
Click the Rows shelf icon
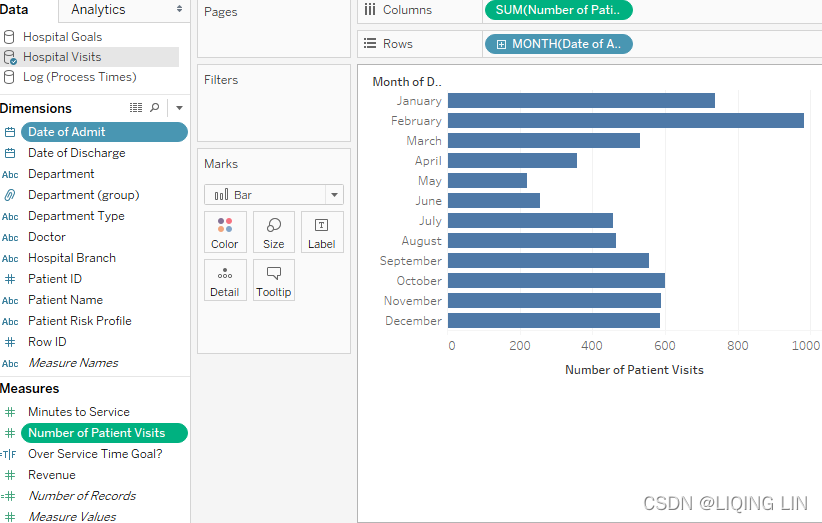(x=370, y=43)
